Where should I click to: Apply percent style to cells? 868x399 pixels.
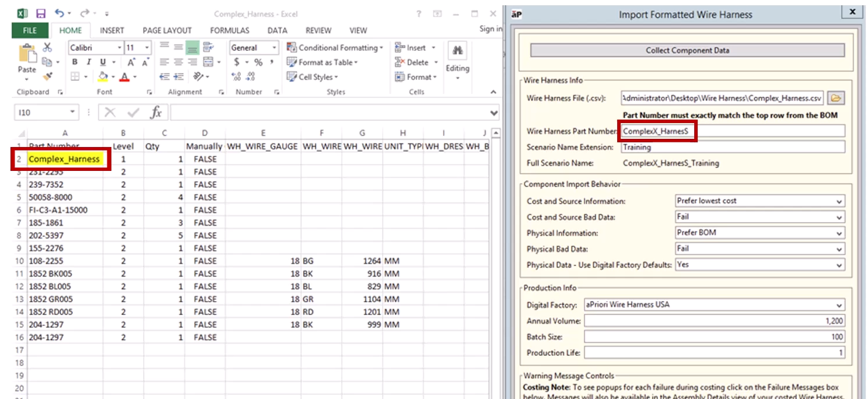258,62
